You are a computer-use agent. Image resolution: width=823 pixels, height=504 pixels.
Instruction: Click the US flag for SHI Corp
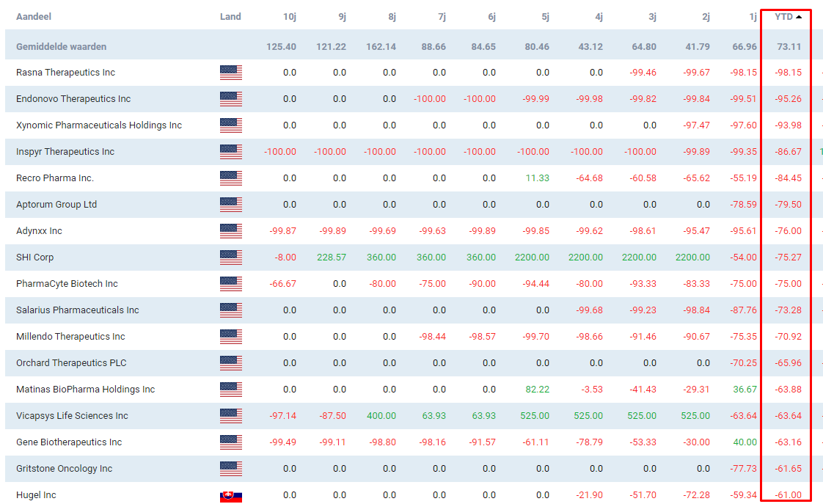click(x=231, y=258)
